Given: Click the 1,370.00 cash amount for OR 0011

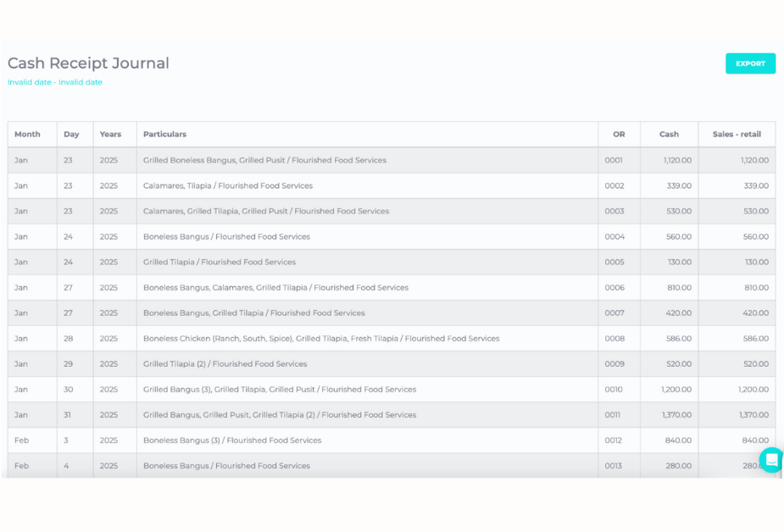Looking at the screenshot, I should (676, 415).
